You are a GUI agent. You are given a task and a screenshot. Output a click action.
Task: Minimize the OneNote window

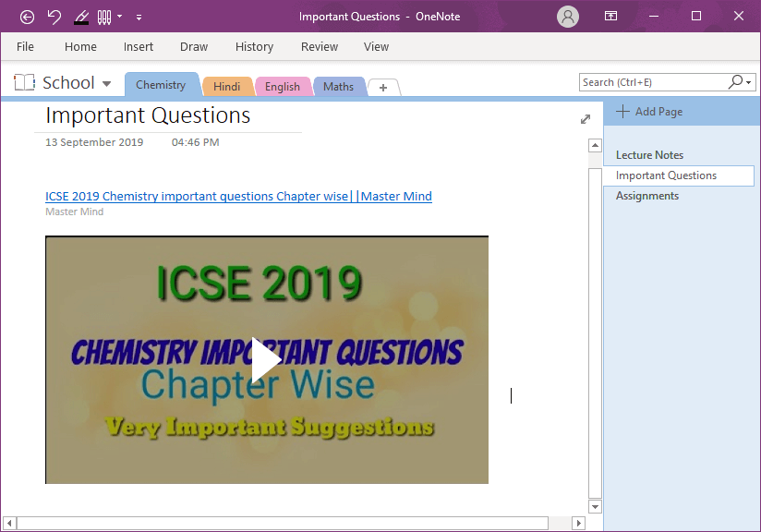tap(654, 16)
